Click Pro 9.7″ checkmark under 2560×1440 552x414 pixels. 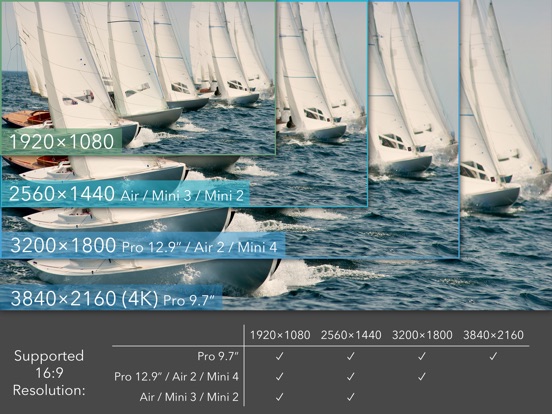[x=351, y=357]
